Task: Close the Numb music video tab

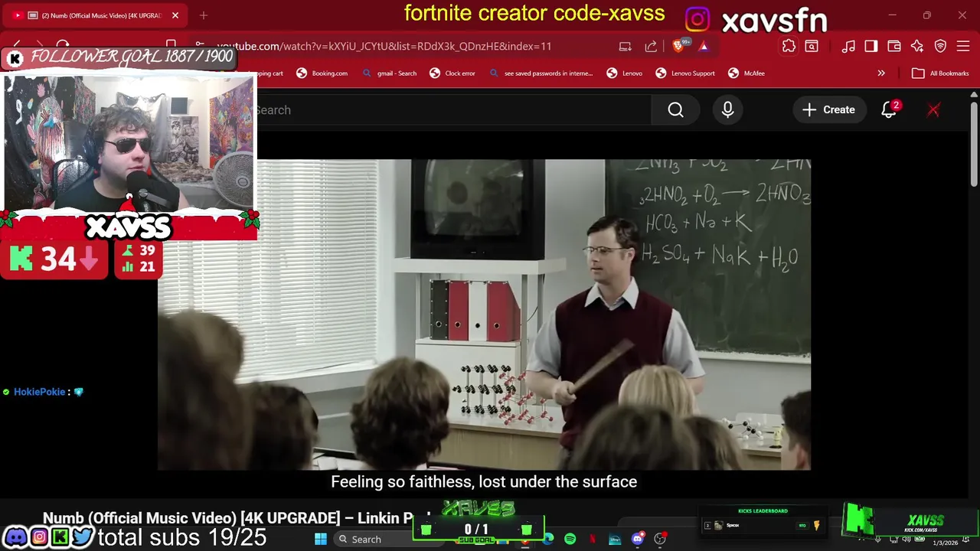Action: (x=175, y=15)
